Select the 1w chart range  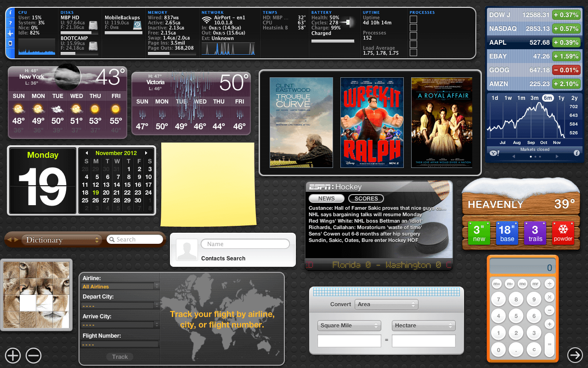point(508,98)
